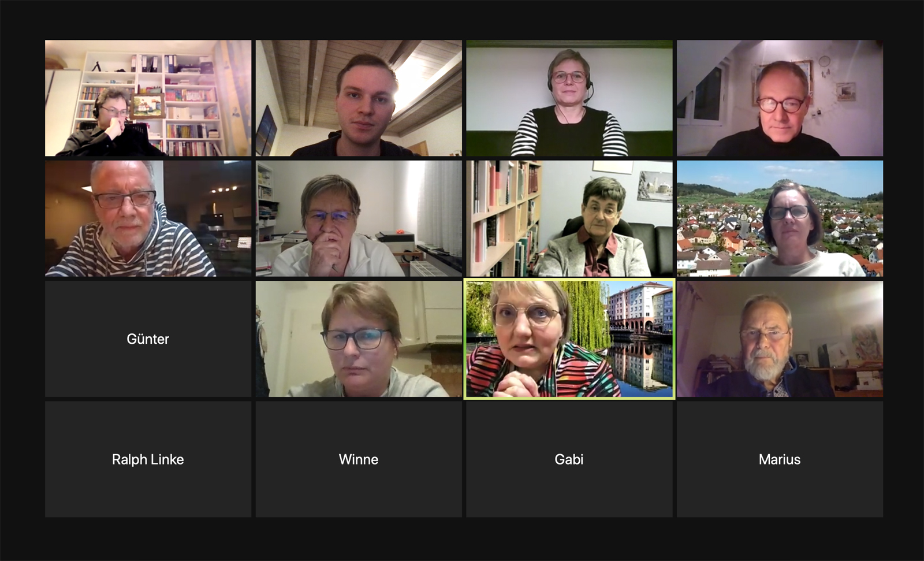The image size is (924, 561).
Task: Click the man in striped hoodie video
Action: [x=148, y=218]
